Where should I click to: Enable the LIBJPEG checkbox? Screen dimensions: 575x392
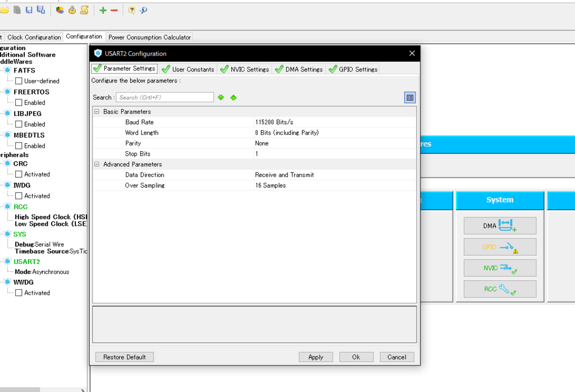pos(19,124)
